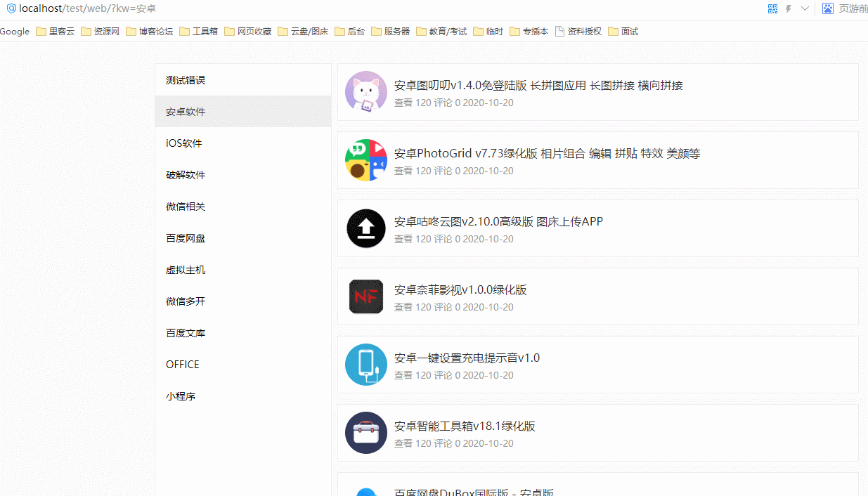868x496 pixels.
Task: Click the QR code icon in address bar
Action: pos(772,8)
